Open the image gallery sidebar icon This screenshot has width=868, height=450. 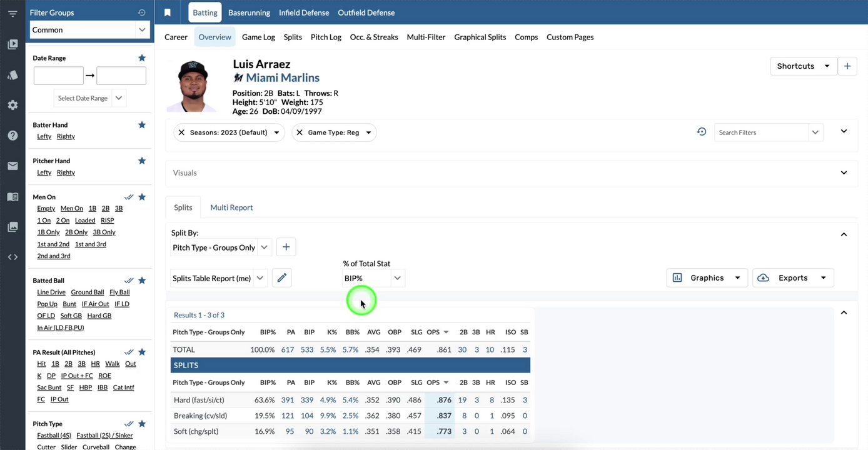[13, 227]
